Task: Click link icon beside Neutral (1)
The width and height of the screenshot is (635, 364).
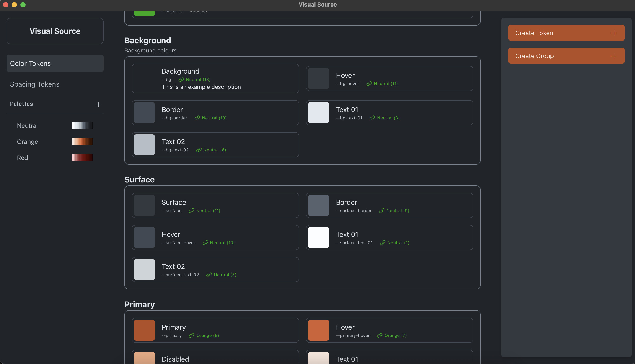Action: pos(383,243)
